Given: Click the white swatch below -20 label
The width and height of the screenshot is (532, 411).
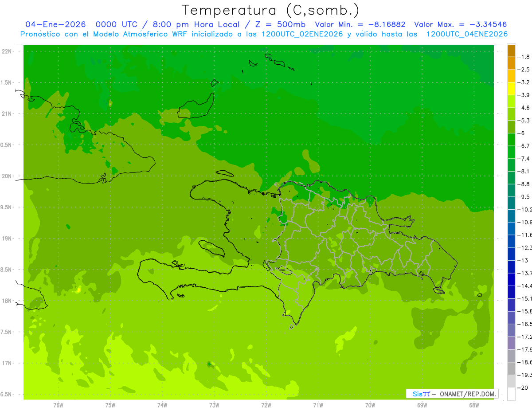Looking at the screenshot, I should 511,394.
